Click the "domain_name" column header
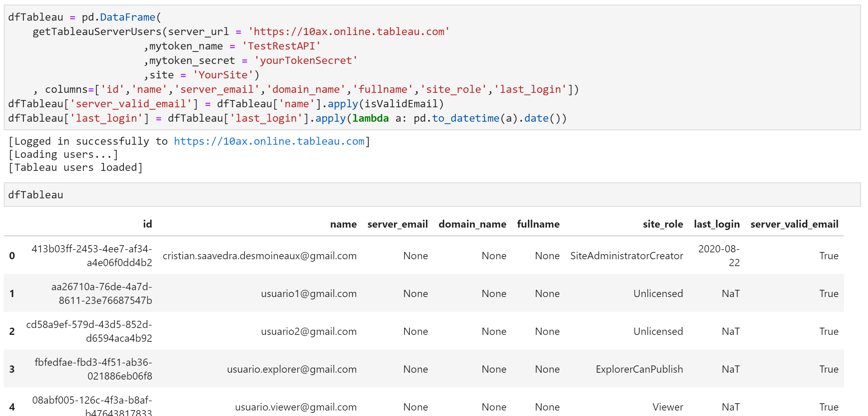This screenshot has width=868, height=416. click(x=473, y=224)
